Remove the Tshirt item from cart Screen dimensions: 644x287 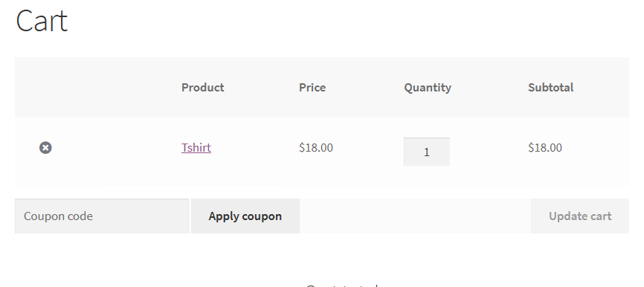[x=45, y=148]
